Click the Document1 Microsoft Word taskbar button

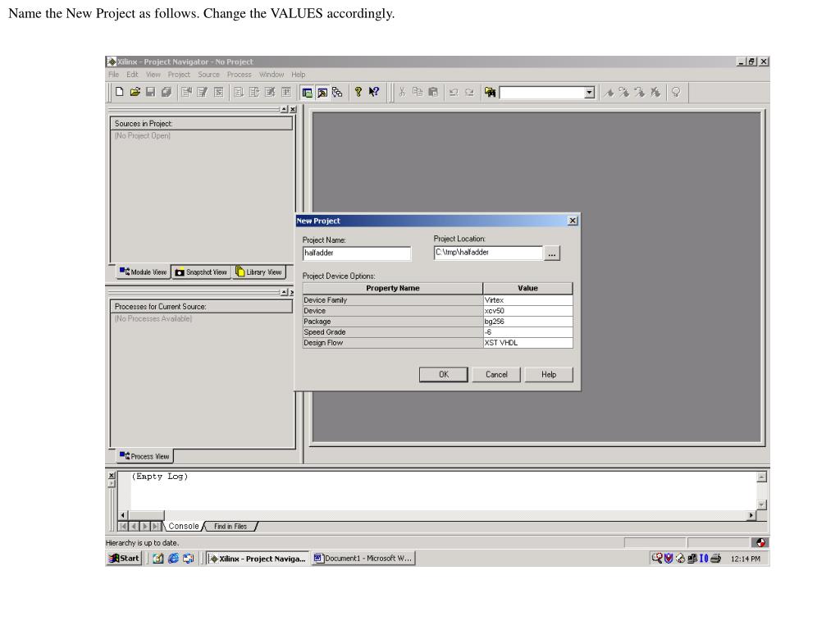click(x=363, y=558)
